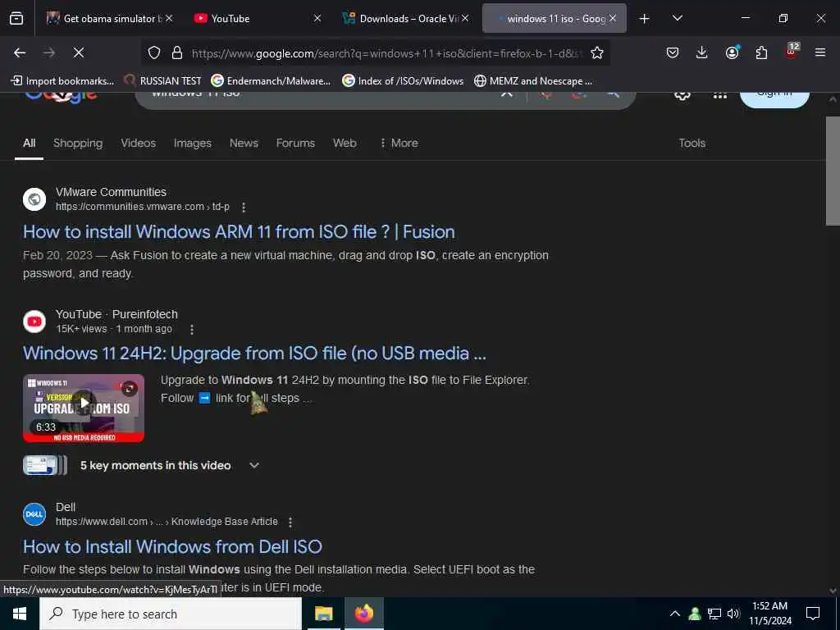Open Firefox account icon

pos(732,52)
